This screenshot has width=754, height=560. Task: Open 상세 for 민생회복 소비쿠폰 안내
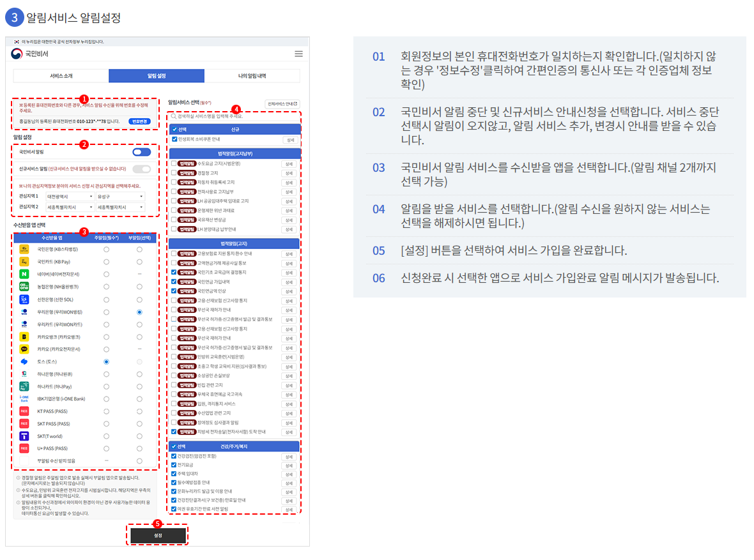[x=291, y=140]
